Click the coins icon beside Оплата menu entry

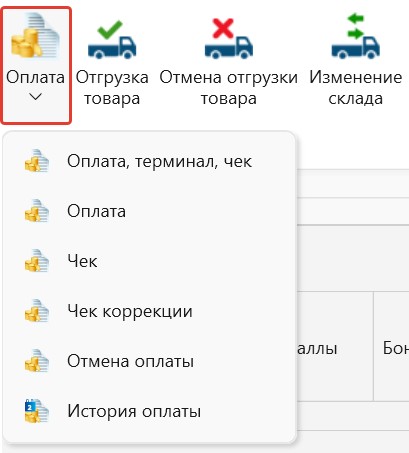point(37,211)
